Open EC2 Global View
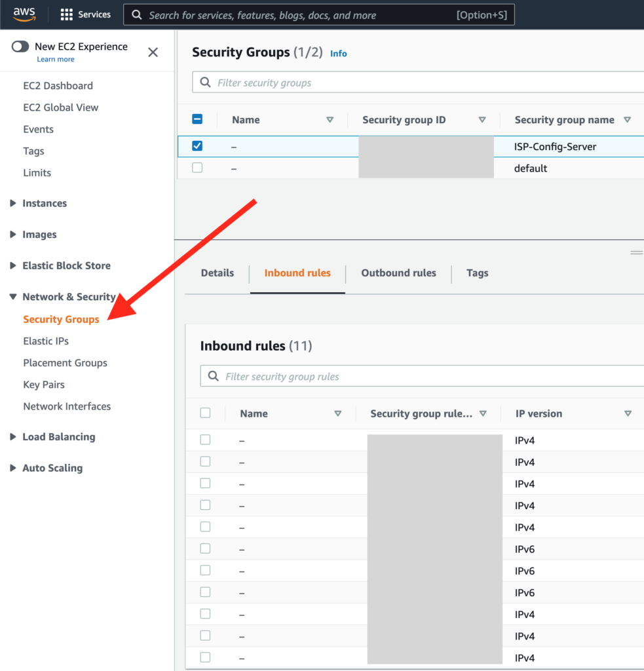The image size is (644, 671). pos(61,107)
